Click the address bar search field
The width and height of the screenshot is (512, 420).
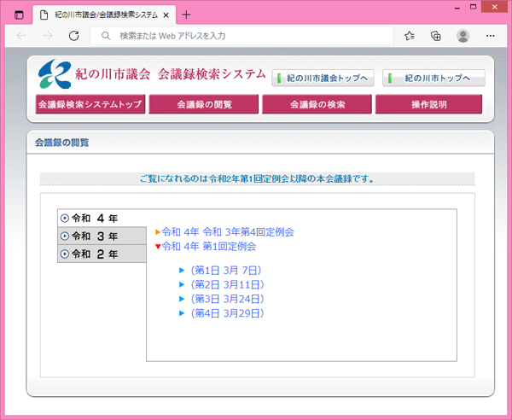[241, 36]
